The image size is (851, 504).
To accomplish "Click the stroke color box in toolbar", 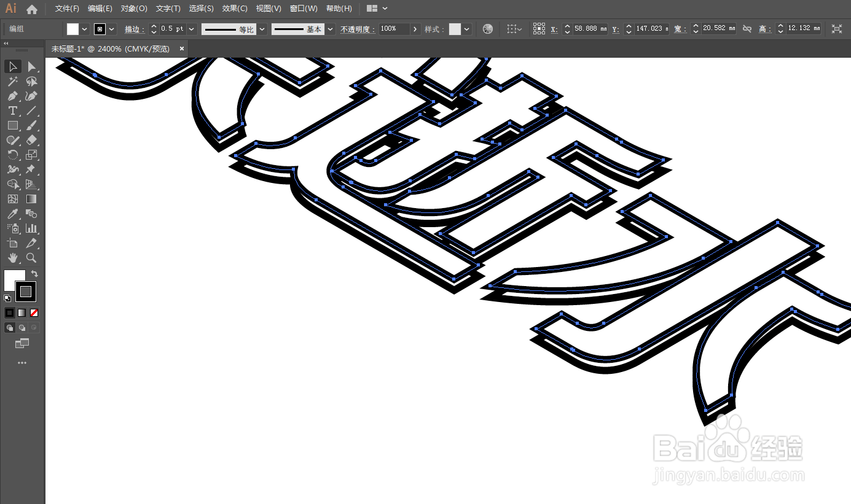I will tap(26, 292).
